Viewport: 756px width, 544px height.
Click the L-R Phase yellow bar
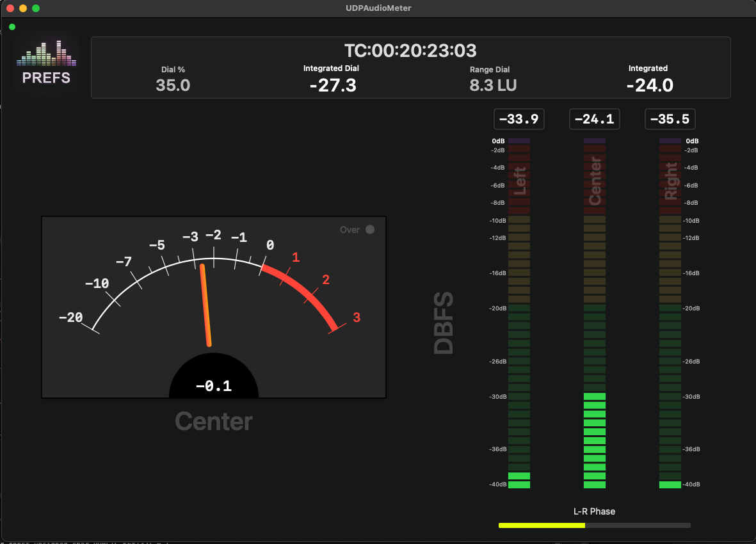542,525
